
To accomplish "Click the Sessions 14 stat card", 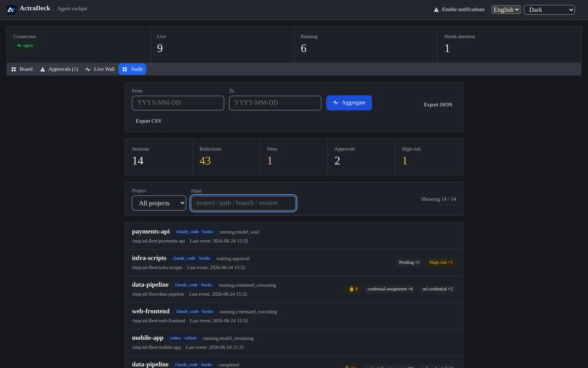I will [x=159, y=157].
